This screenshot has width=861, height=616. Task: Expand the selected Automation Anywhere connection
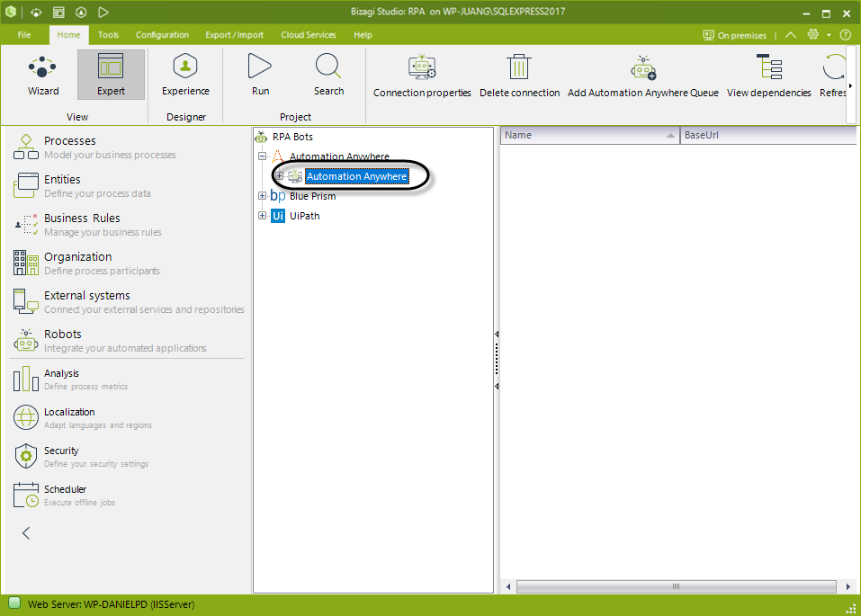279,175
